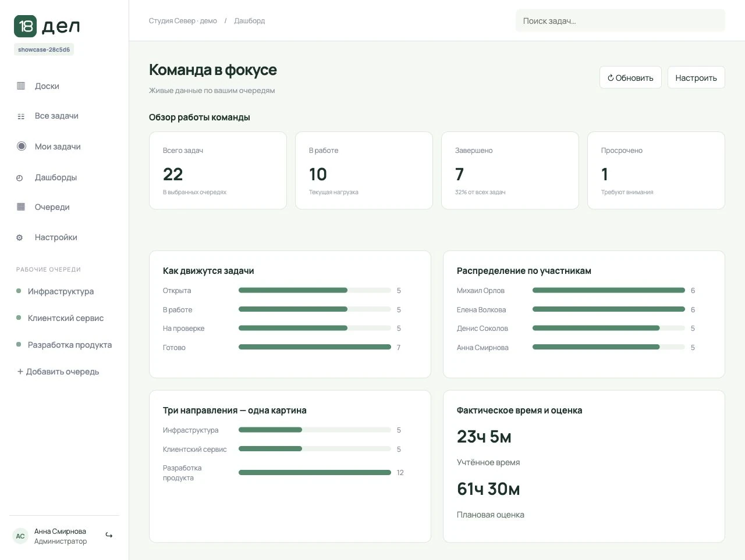
Task: Click the Михаил Орлов progress bar
Action: 609,290
